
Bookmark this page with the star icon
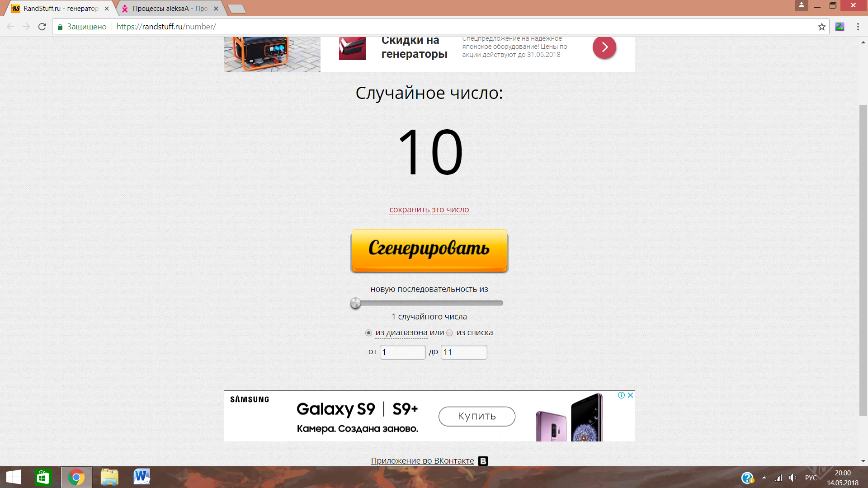coord(821,27)
